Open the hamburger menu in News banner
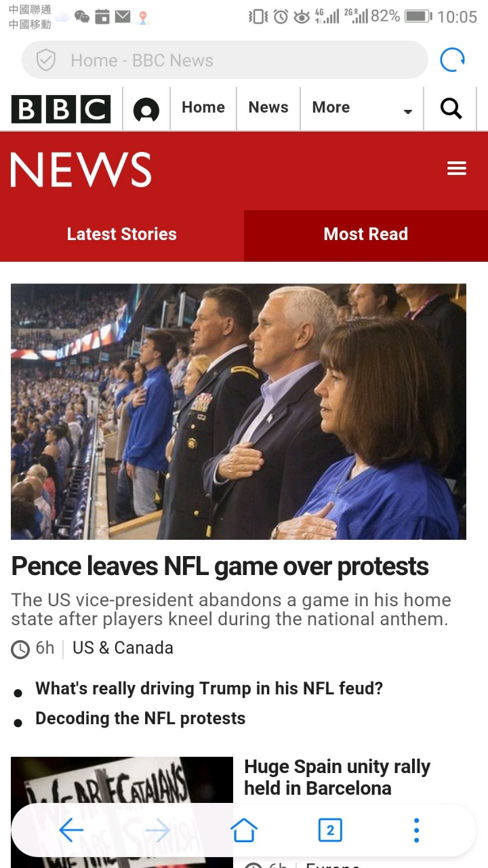The width and height of the screenshot is (488, 868). click(x=457, y=168)
